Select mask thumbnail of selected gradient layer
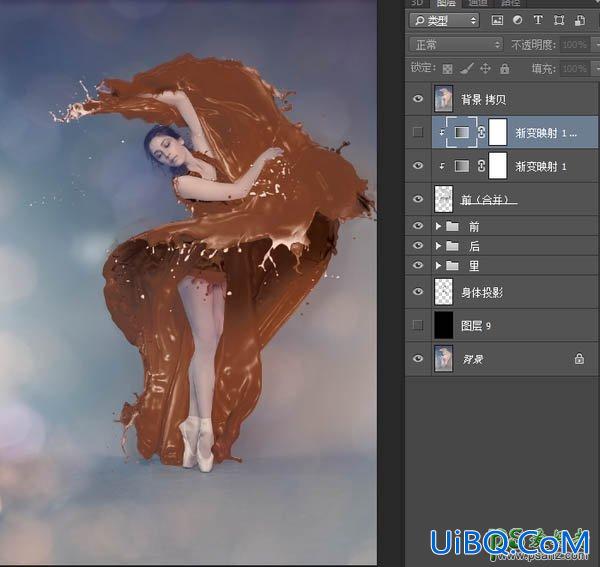Viewport: 600px width, 567px height. point(498,132)
